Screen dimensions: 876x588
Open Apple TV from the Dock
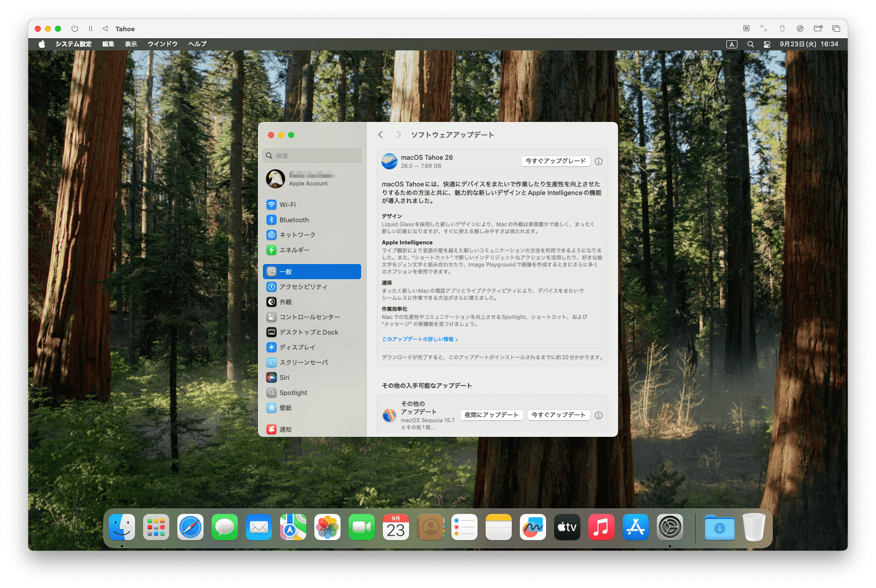[567, 527]
